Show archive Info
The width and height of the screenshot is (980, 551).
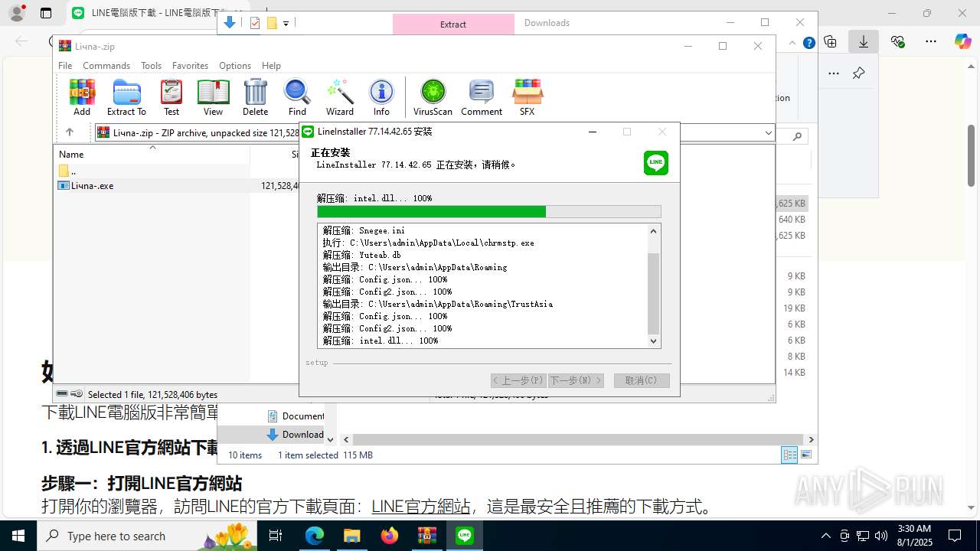[x=381, y=97]
